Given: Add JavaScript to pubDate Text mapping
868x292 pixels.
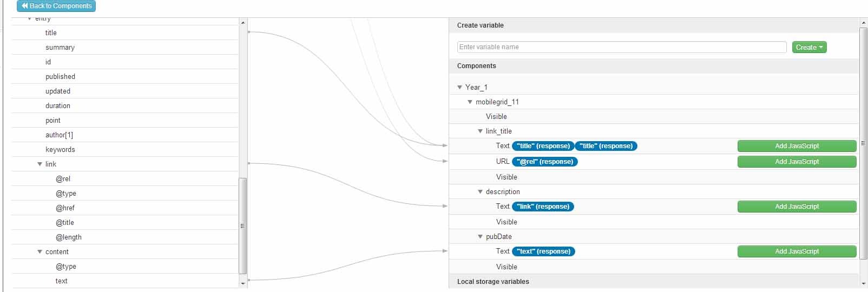Looking at the screenshot, I should (x=797, y=251).
